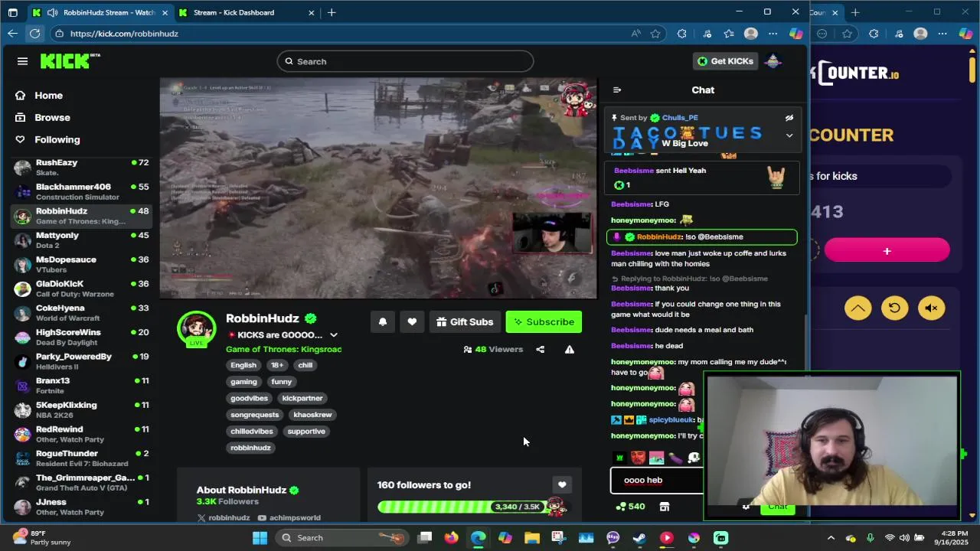
Task: Open MsDopesauce channel in sidebar
Action: coord(81,264)
